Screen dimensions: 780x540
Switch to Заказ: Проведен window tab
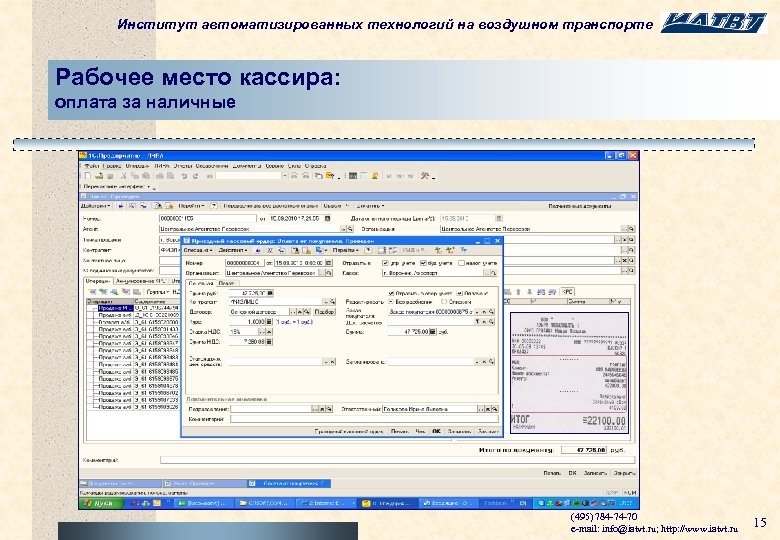click(204, 483)
